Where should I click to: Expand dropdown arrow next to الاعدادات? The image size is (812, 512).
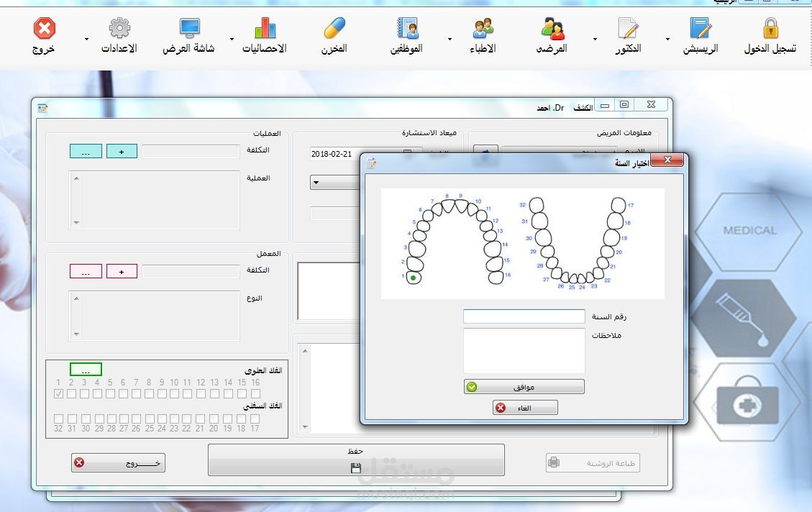(86, 40)
